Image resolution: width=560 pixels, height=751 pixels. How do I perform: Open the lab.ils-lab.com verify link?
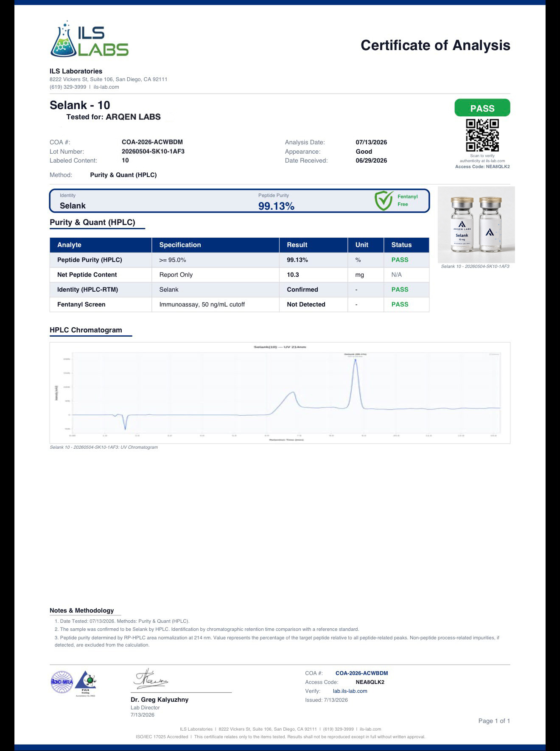pyautogui.click(x=350, y=691)
